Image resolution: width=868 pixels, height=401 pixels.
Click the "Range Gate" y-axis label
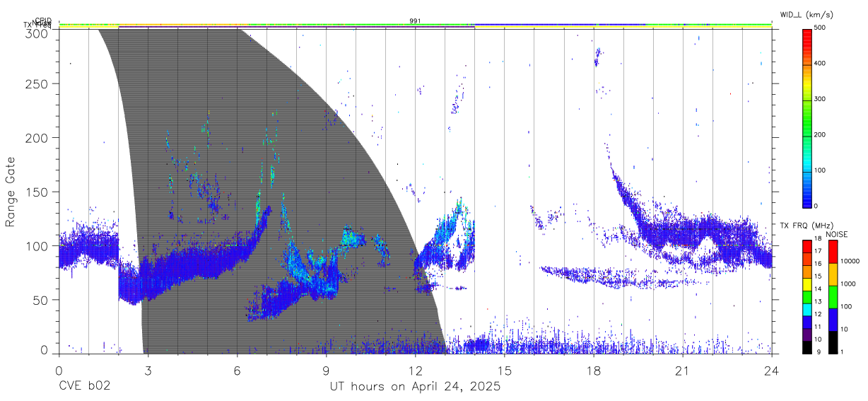coord(11,192)
